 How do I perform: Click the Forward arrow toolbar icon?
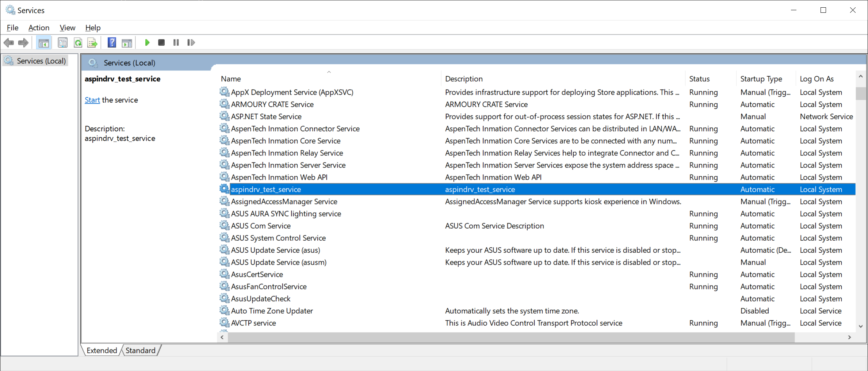click(x=23, y=43)
